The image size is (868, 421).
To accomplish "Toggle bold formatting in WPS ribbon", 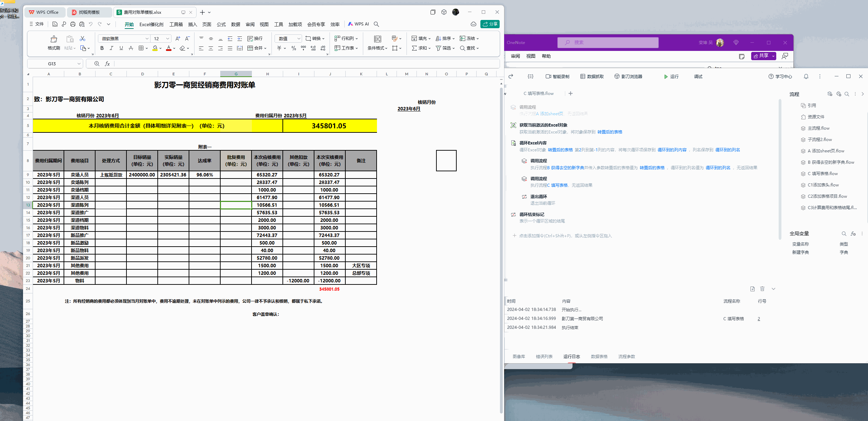I will pyautogui.click(x=102, y=48).
